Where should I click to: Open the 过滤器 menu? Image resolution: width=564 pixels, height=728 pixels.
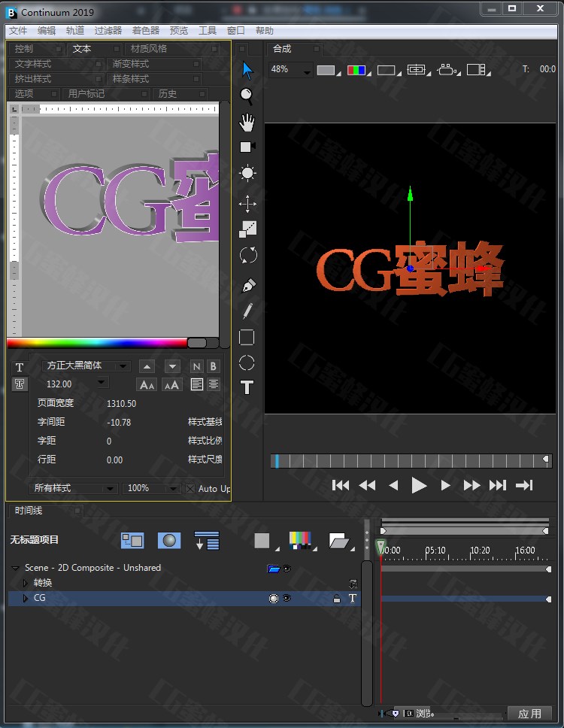point(108,31)
